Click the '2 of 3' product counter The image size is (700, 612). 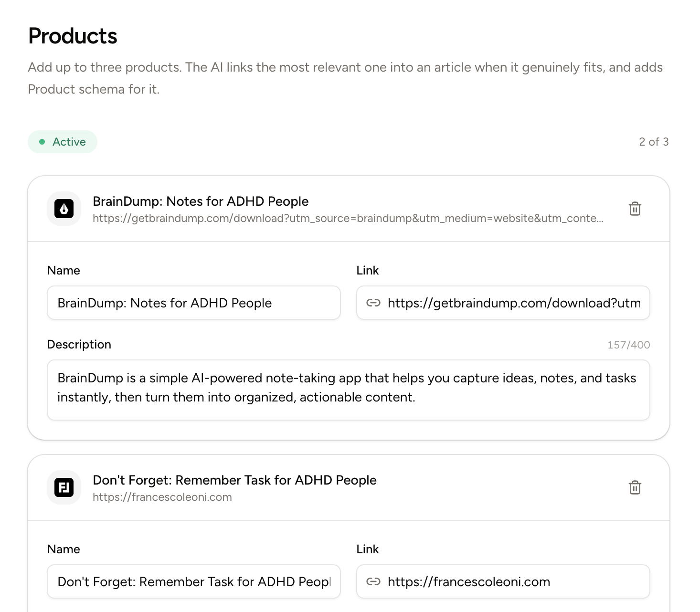tap(654, 142)
